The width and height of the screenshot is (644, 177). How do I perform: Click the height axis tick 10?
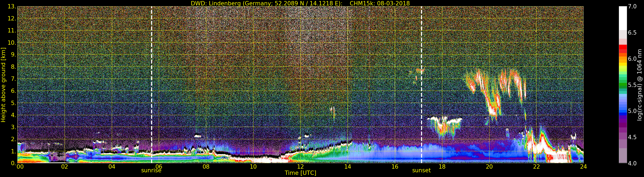click(x=12, y=43)
